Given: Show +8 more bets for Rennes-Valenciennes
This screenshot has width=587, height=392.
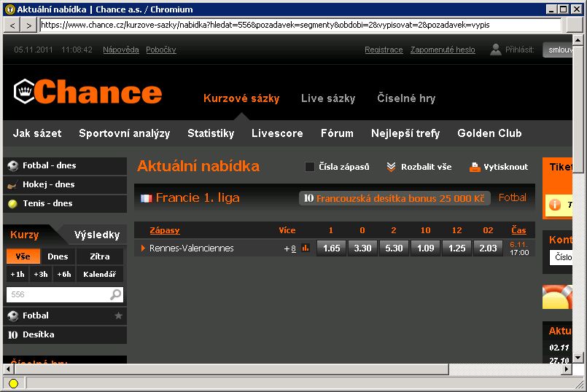Looking at the screenshot, I should pyautogui.click(x=290, y=248).
